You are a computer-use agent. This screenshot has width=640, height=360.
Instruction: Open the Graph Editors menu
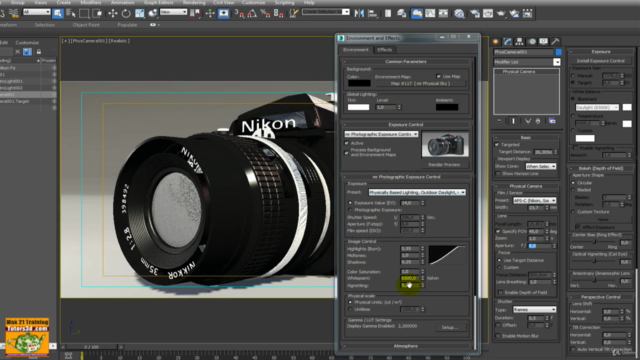158,2
